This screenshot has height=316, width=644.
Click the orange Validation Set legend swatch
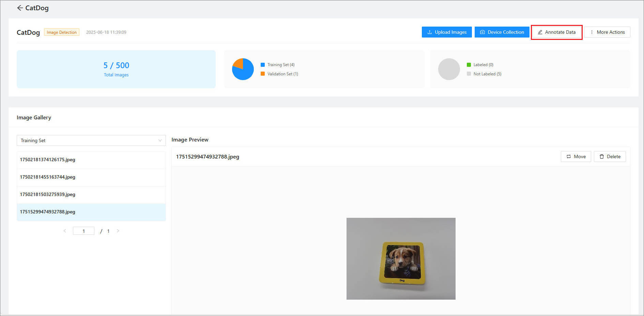coord(263,74)
